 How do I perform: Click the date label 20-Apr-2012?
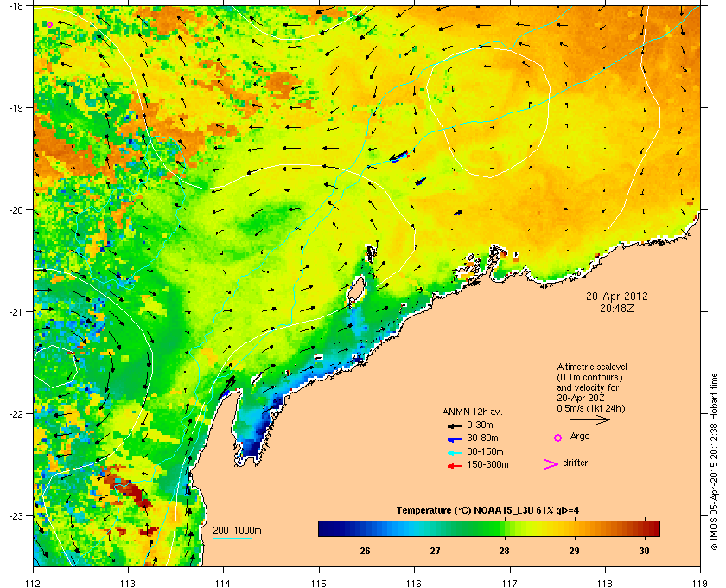[x=617, y=297]
